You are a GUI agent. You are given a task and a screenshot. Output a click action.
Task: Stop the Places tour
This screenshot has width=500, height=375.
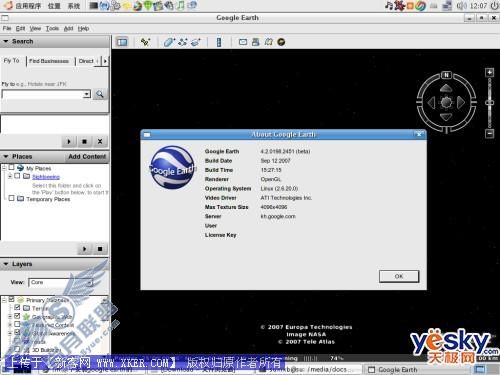[x=100, y=249]
